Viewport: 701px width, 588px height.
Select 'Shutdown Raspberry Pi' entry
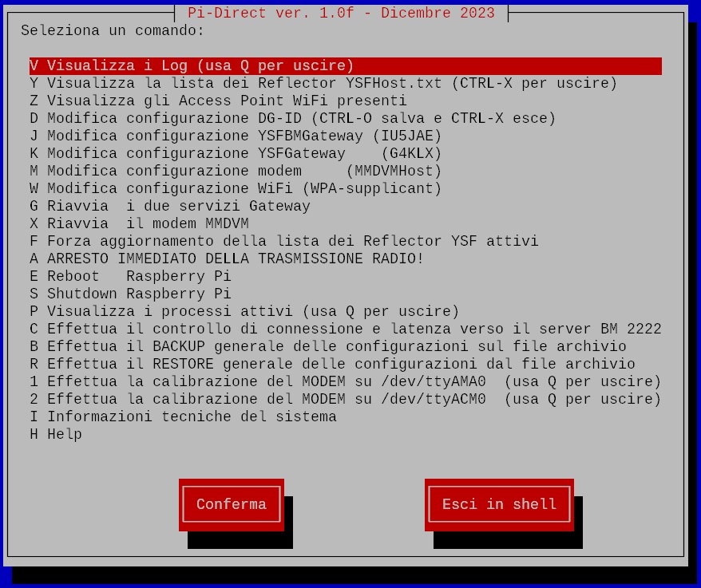tap(130, 294)
